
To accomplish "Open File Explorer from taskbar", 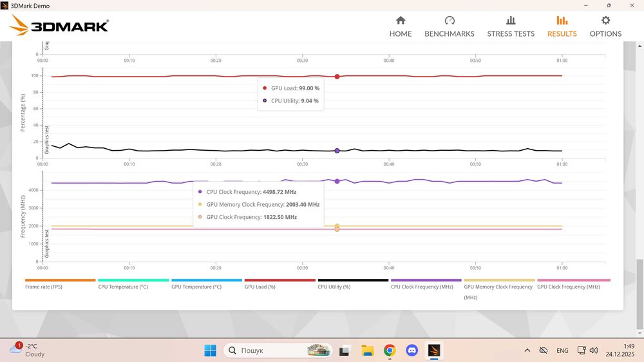I will (x=367, y=350).
